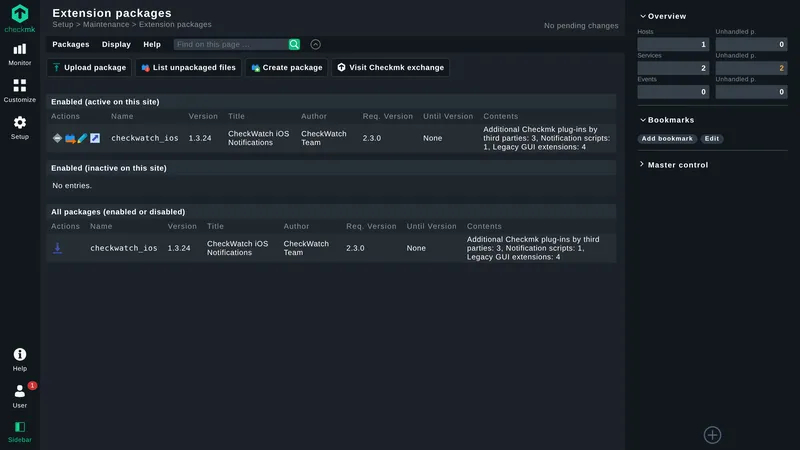Select checkwatch_ios name in All packages
The height and width of the screenshot is (450, 800).
click(124, 248)
